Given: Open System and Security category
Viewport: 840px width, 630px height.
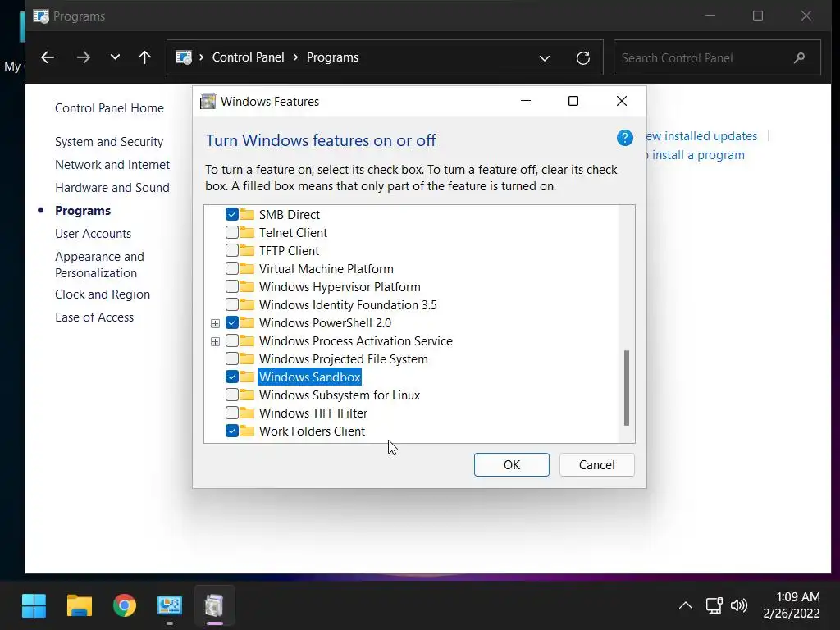Looking at the screenshot, I should click(109, 141).
